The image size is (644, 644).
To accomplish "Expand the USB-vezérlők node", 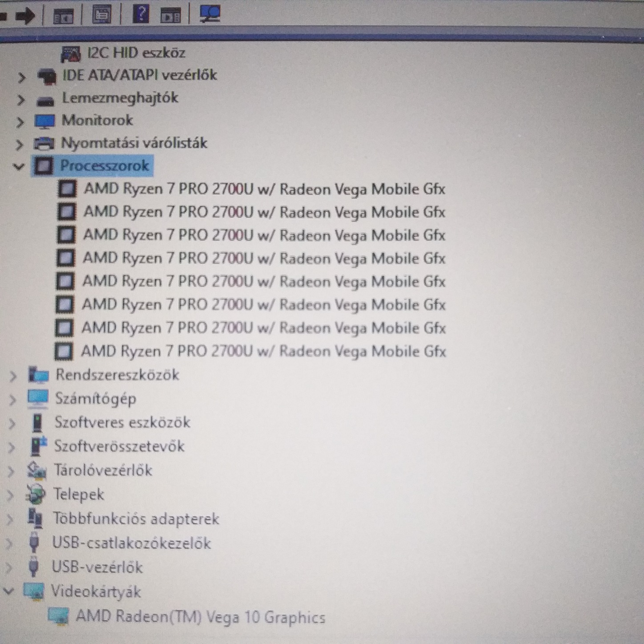I will [9, 568].
